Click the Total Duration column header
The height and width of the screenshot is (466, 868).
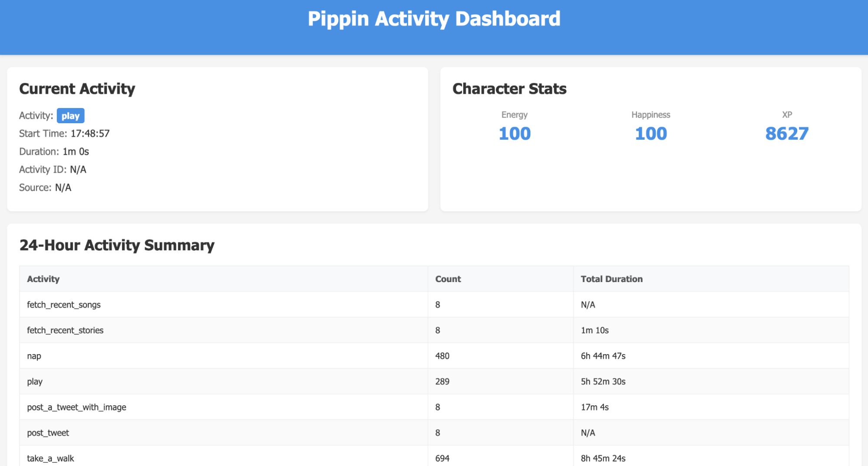click(x=611, y=279)
